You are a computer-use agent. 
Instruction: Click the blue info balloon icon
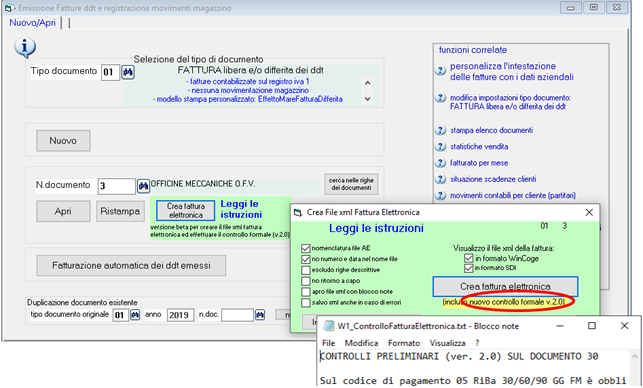coord(25,48)
